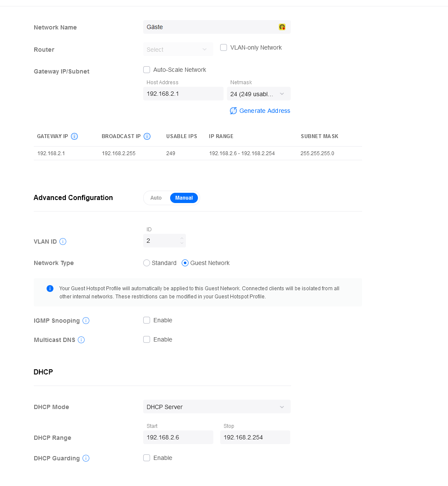Select Manual advanced configuration
This screenshot has height=486, width=448.
point(184,198)
